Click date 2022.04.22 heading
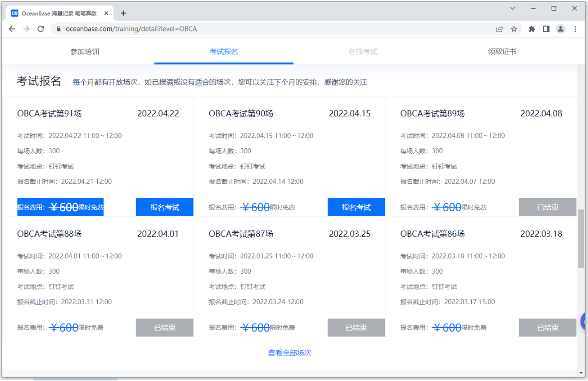The image size is (588, 381). tap(158, 113)
